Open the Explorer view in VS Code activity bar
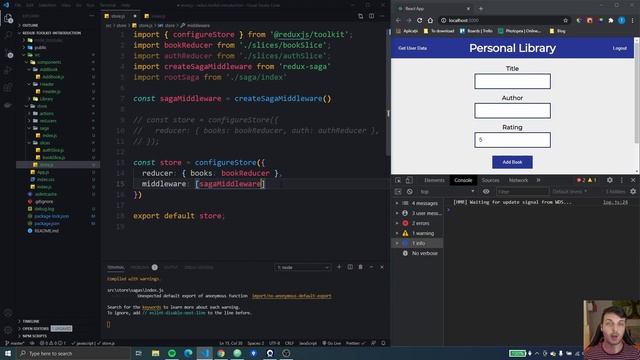This screenshot has width=640, height=360. [8, 18]
